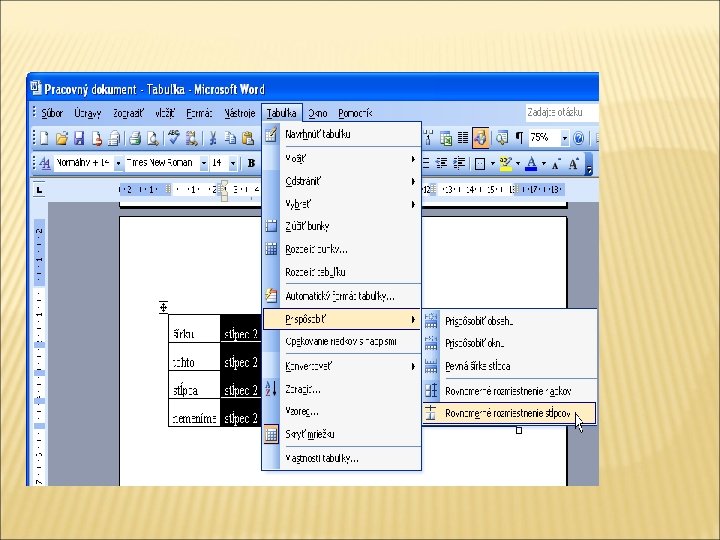Expand the Vybrať submenu
Image resolution: width=720 pixels, height=540 pixels.
coord(342,204)
